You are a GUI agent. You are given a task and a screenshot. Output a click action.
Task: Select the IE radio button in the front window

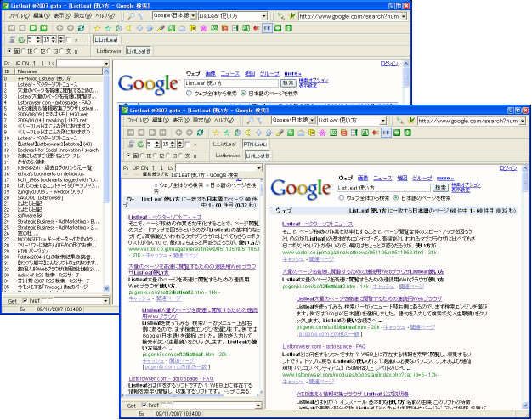pyautogui.click(x=142, y=156)
